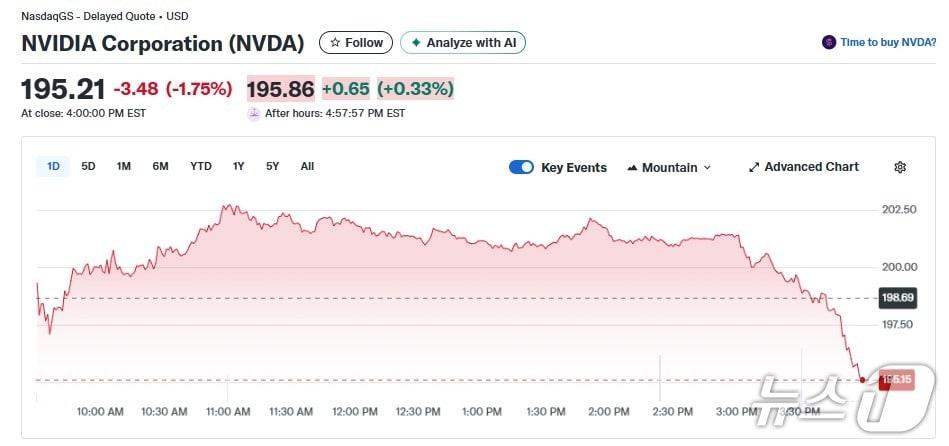Viewport: 949px width, 446px height.
Task: Select the 1D time range tab
Action: click(x=53, y=166)
